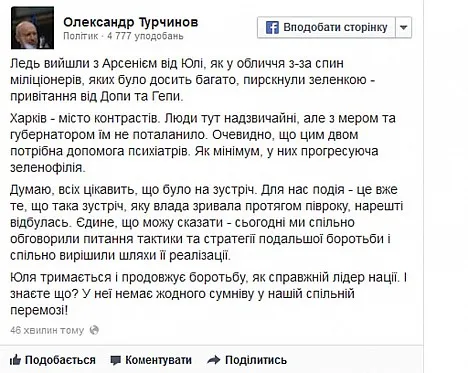Click the Подобається like link
The height and width of the screenshot is (373, 468).
point(60,360)
